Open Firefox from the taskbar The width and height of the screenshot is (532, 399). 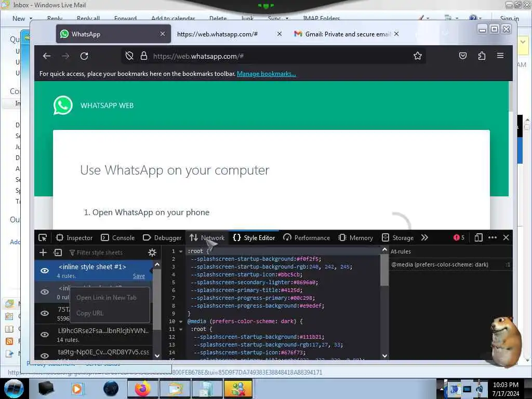point(142,389)
